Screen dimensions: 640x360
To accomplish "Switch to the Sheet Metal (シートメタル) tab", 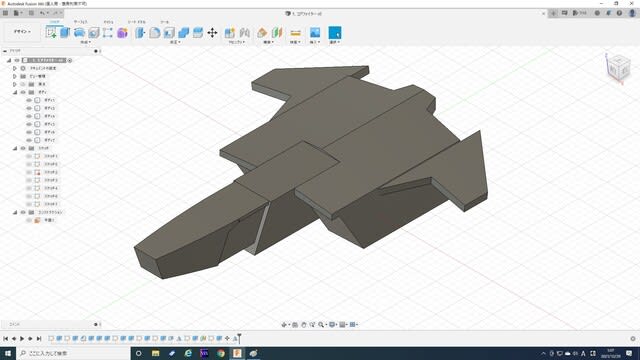I will pyautogui.click(x=137, y=22).
